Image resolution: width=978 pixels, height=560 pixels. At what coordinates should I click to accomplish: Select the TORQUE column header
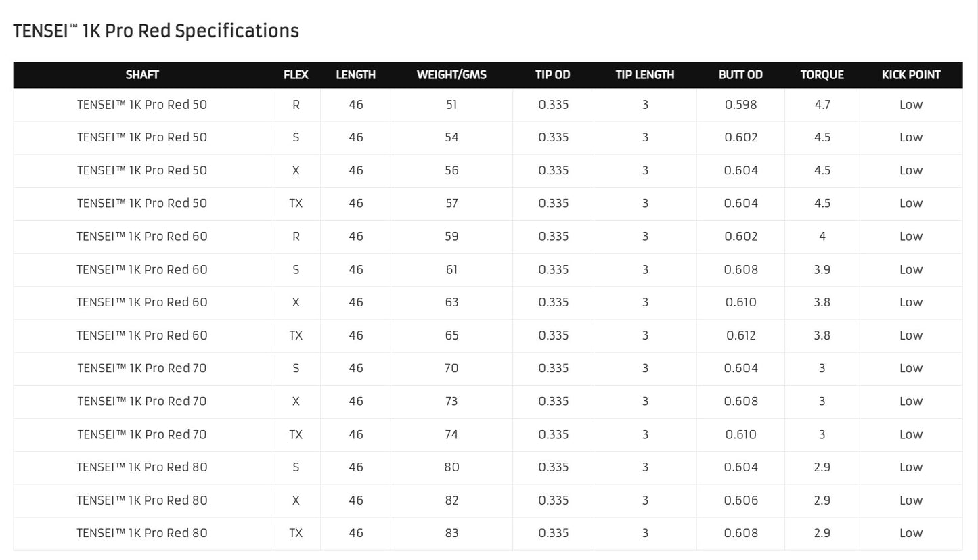(822, 75)
